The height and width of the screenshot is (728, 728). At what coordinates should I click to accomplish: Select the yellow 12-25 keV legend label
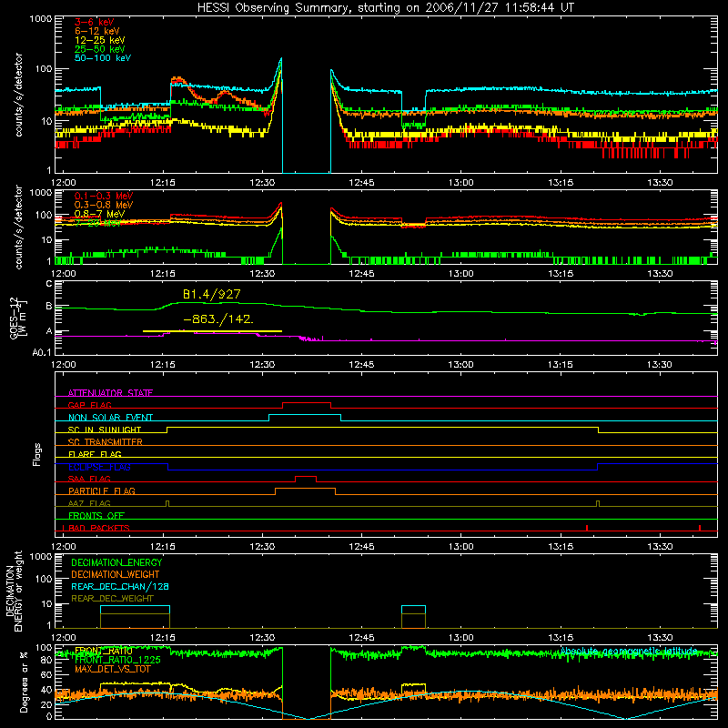[x=100, y=40]
